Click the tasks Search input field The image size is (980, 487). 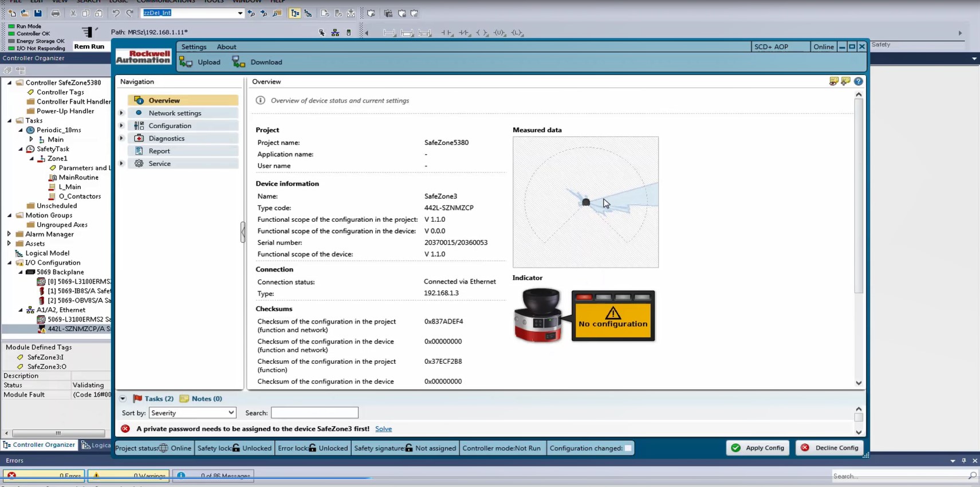(x=314, y=413)
